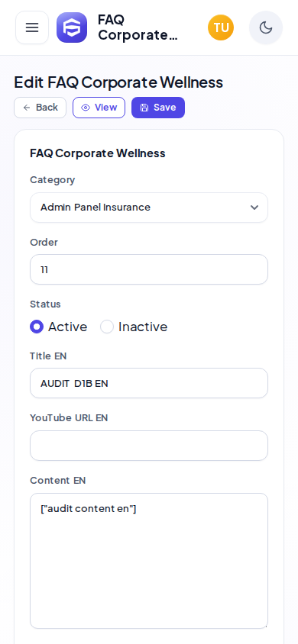
Task: Click the empty YouTube URL EN field
Action: pyautogui.click(x=149, y=446)
